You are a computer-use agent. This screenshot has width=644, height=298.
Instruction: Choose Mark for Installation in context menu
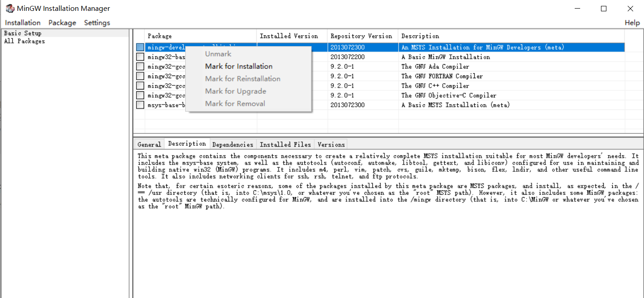tap(239, 66)
